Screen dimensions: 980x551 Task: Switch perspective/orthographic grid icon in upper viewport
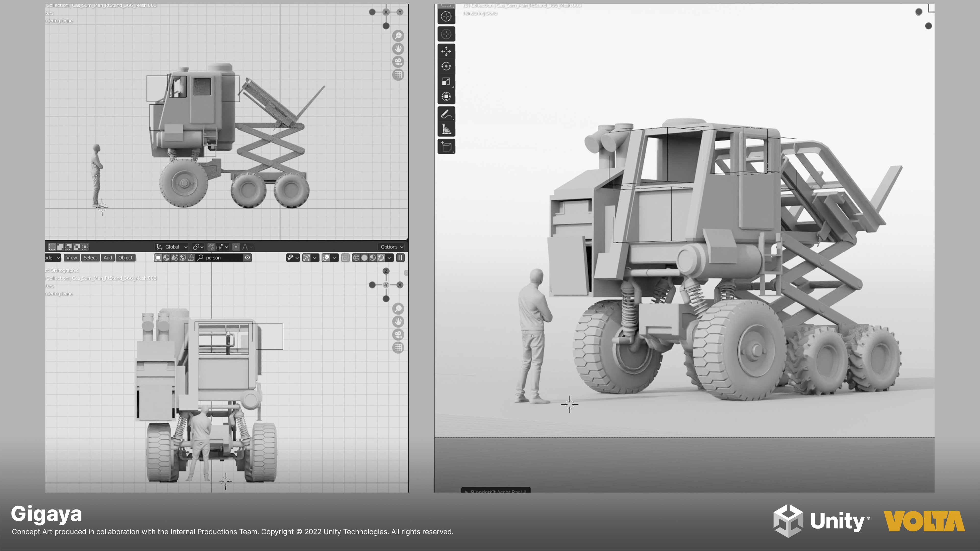click(398, 75)
